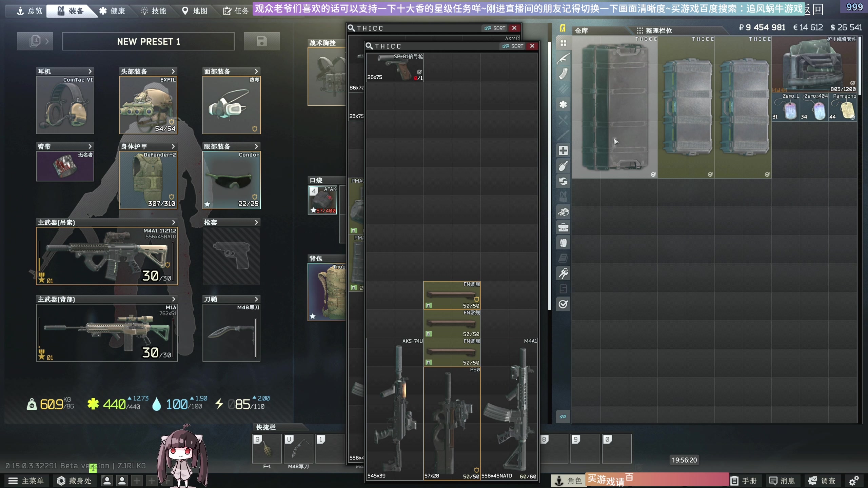Click the settings gears icon in bottom bar
868x488 pixels.
854,481
